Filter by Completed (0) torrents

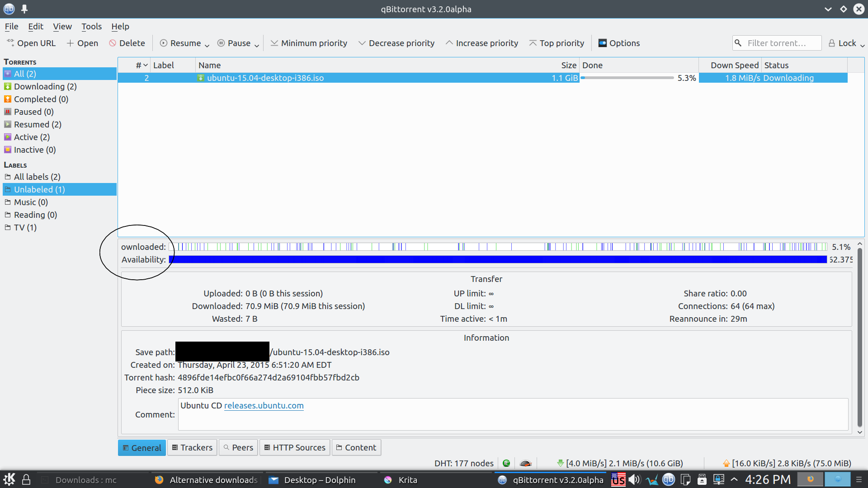(60, 99)
